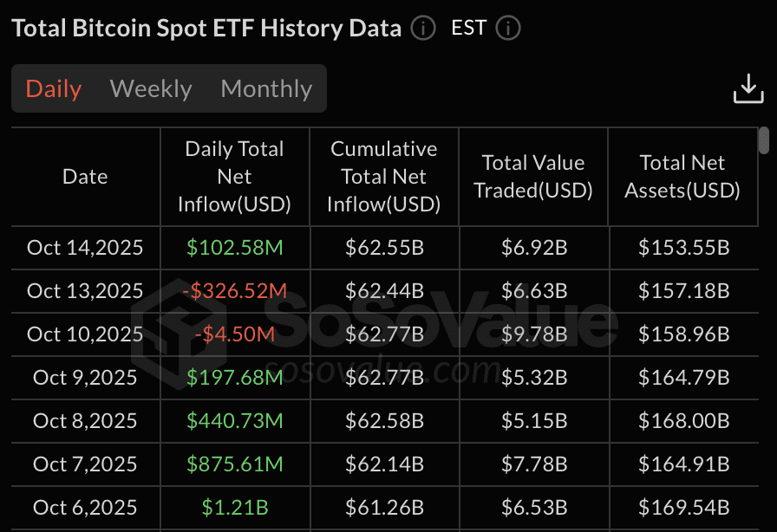
Task: Click the $1.21B inflow on Oct 6
Action: point(234,508)
